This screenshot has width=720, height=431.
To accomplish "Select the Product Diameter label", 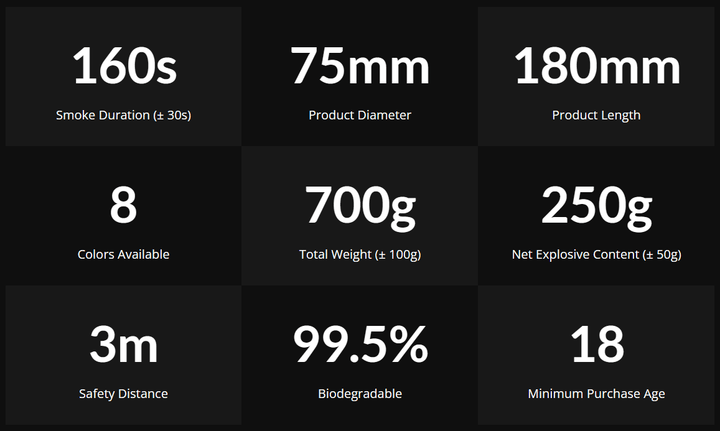I will [x=360, y=115].
